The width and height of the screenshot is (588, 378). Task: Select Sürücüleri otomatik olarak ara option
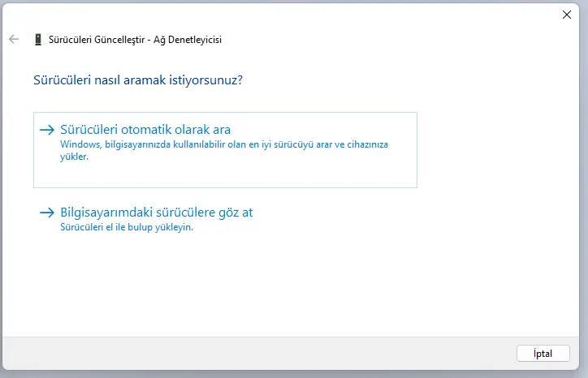[x=225, y=150]
